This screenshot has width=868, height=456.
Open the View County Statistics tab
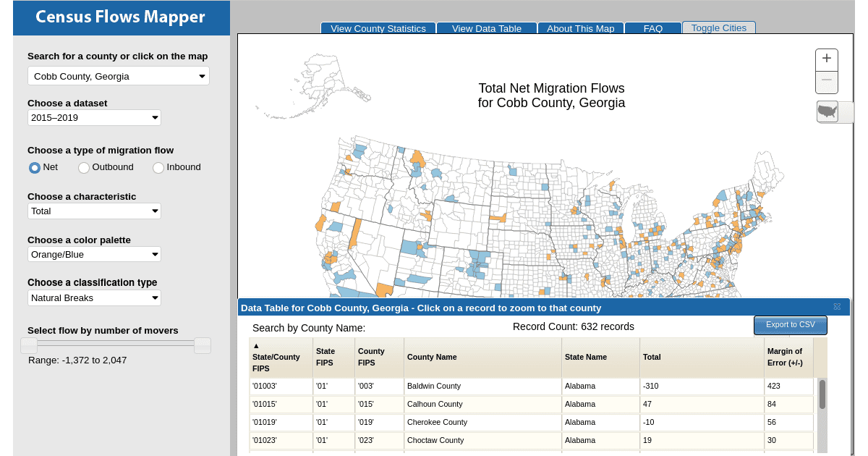click(x=378, y=28)
